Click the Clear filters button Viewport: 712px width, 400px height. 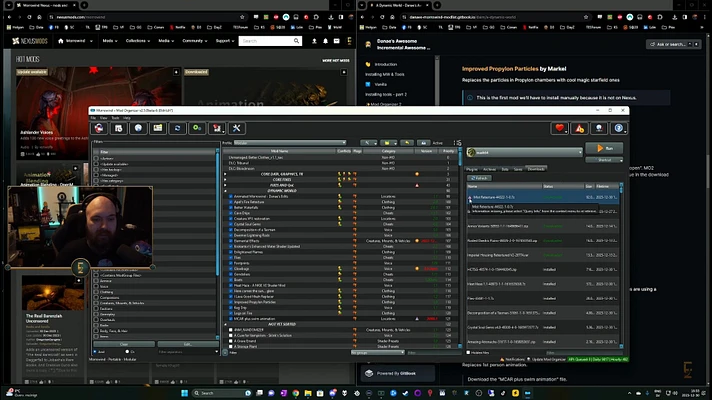(x=124, y=344)
